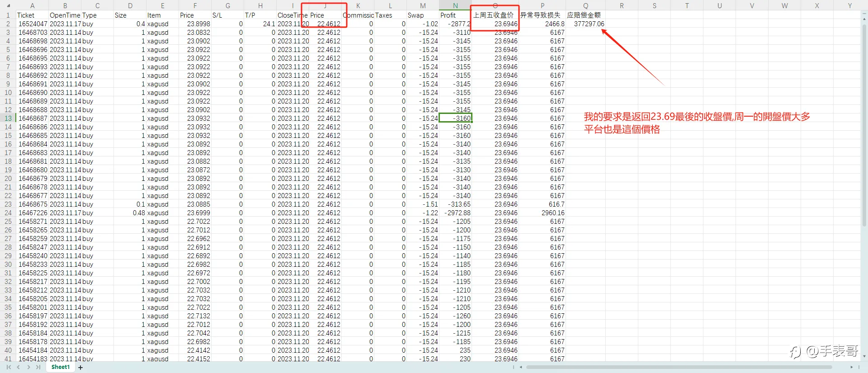The image size is (868, 373).
Task: Click the T/P header cell
Action: tap(260, 15)
